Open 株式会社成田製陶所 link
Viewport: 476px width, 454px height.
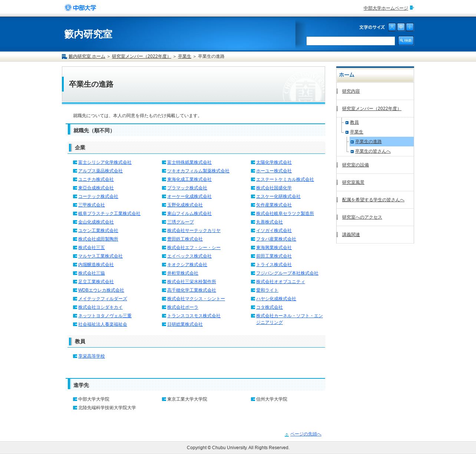(98, 239)
